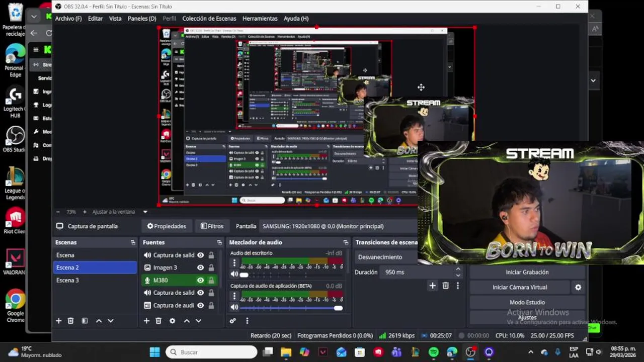Add a scene transition with plus icon

[432, 286]
